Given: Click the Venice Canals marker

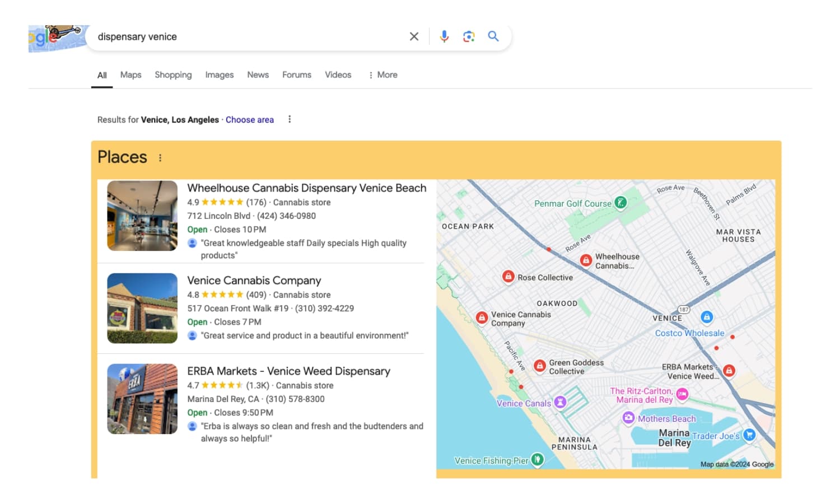Looking at the screenshot, I should pyautogui.click(x=559, y=403).
